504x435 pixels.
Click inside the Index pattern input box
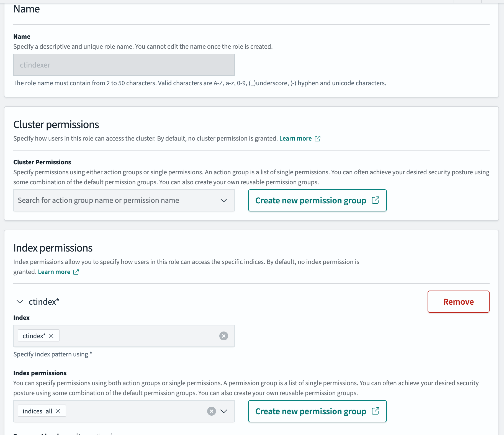(138, 336)
